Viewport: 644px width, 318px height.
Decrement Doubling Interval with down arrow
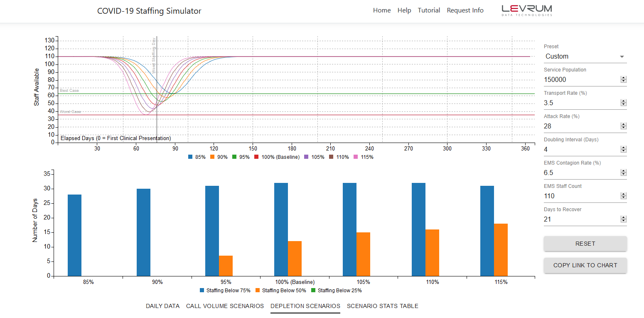[624, 151]
